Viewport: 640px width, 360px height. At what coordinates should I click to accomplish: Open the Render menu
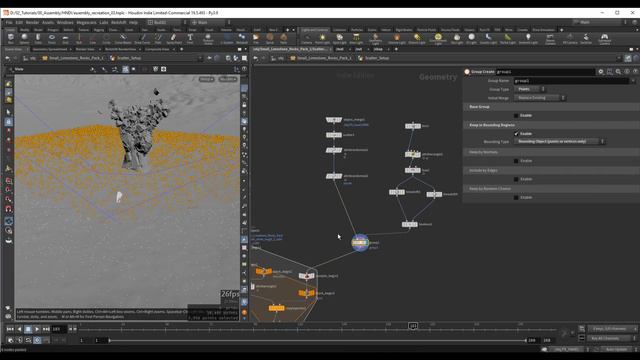point(32,22)
